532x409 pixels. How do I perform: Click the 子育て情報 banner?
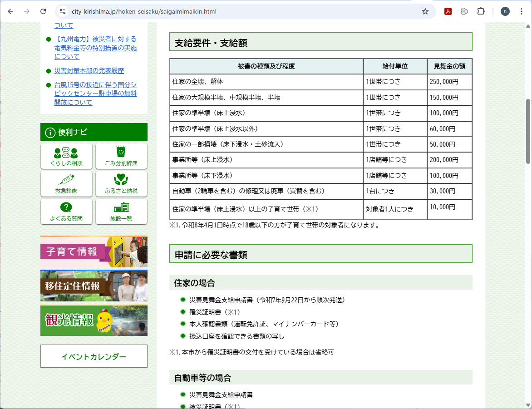pos(94,251)
